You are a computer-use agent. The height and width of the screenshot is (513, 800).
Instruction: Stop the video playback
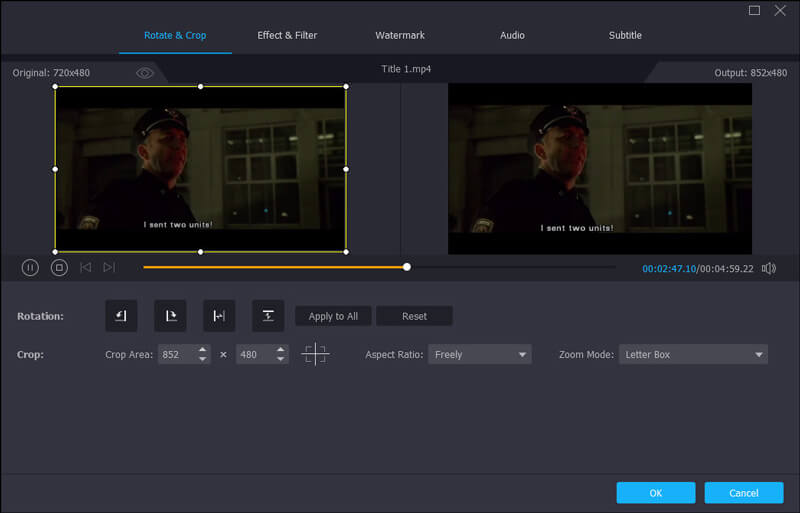pos(59,267)
